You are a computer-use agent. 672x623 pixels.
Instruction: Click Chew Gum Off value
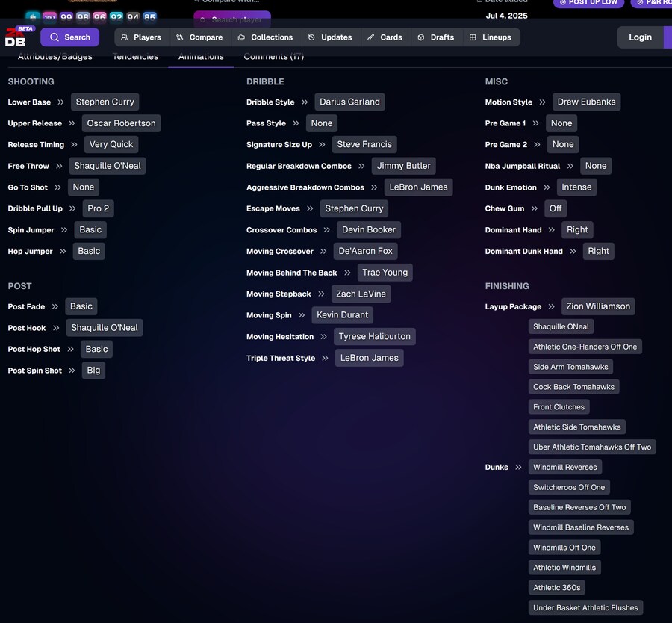[x=556, y=209]
